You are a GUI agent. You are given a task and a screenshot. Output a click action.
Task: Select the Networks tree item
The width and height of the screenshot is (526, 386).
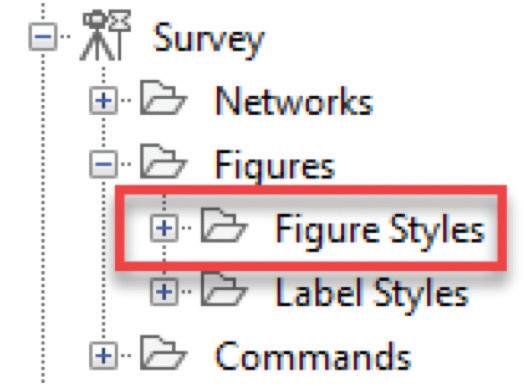[x=294, y=101]
